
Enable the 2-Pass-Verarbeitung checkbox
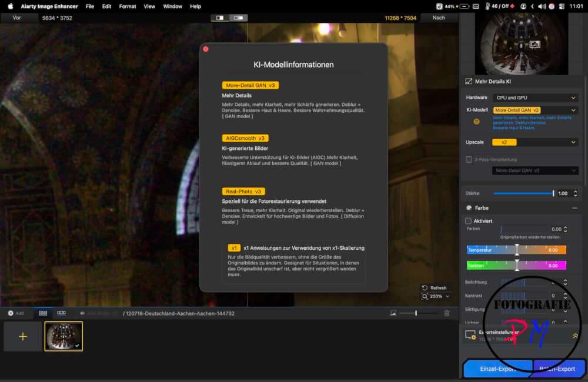469,159
